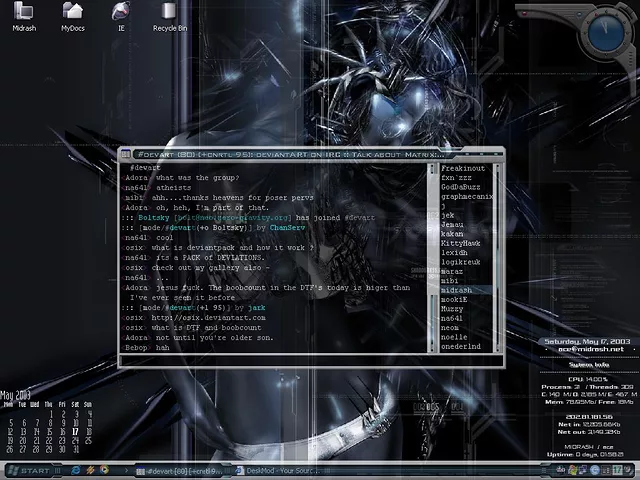This screenshot has height=480, width=640.
Task: Launch Internet Explorer from quick launch
Action: 76,471
